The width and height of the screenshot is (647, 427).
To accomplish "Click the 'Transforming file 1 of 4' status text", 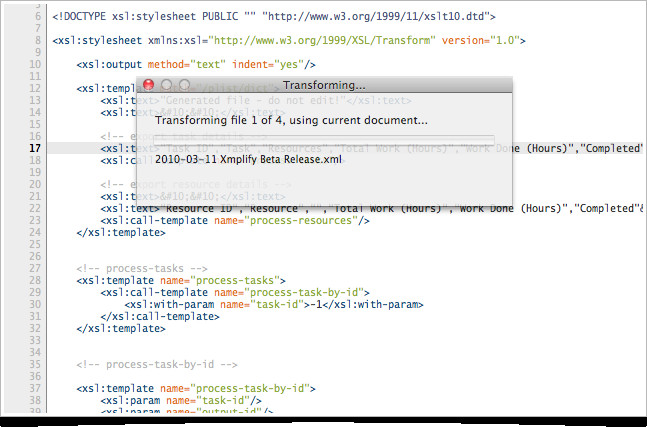I will coord(291,120).
